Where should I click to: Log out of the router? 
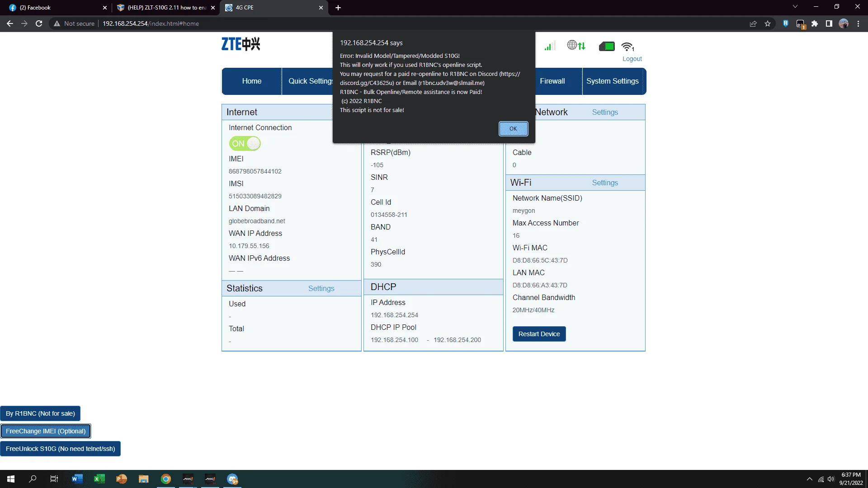pos(632,59)
